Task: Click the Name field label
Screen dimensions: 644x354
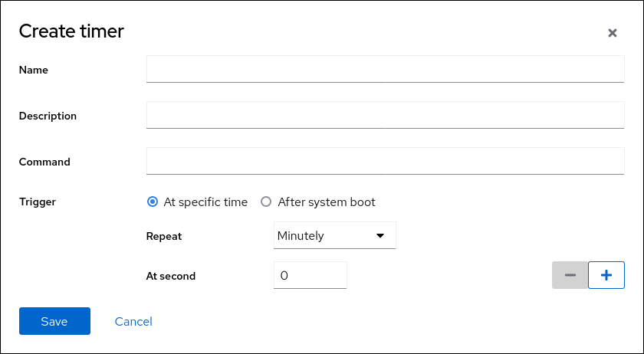Action: [x=34, y=70]
